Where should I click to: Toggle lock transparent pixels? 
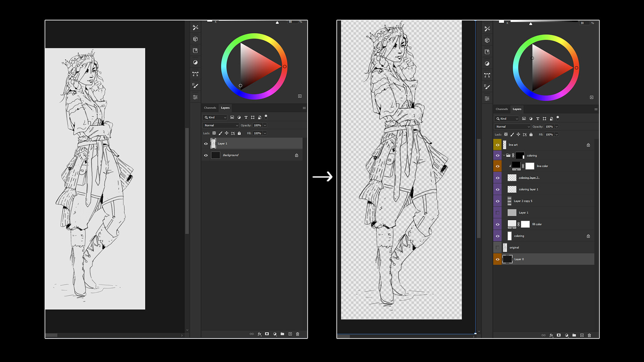tap(214, 133)
